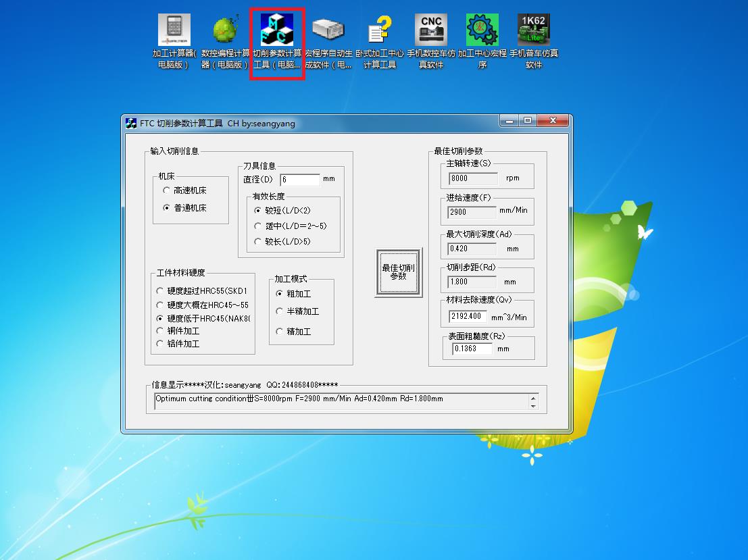
Task: Choose 较短(L/D<2) effective length
Action: coord(282,210)
